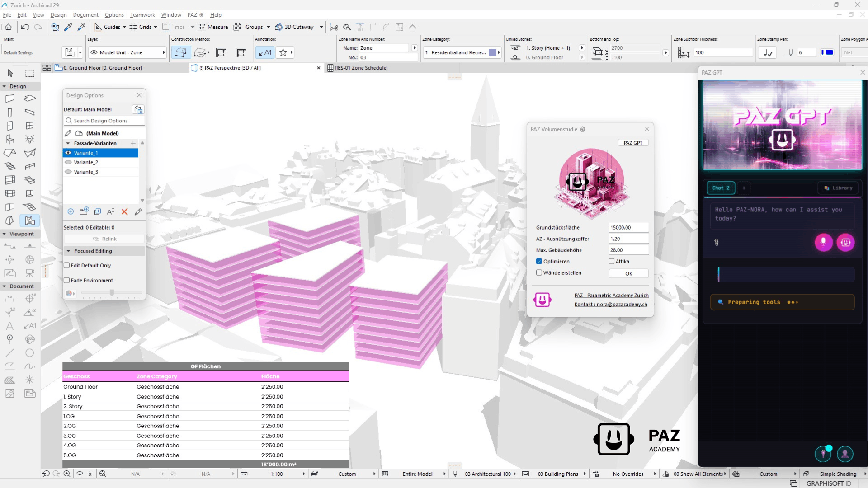Activate the highlighted Zone tool
The image size is (868, 488).
tap(30, 221)
